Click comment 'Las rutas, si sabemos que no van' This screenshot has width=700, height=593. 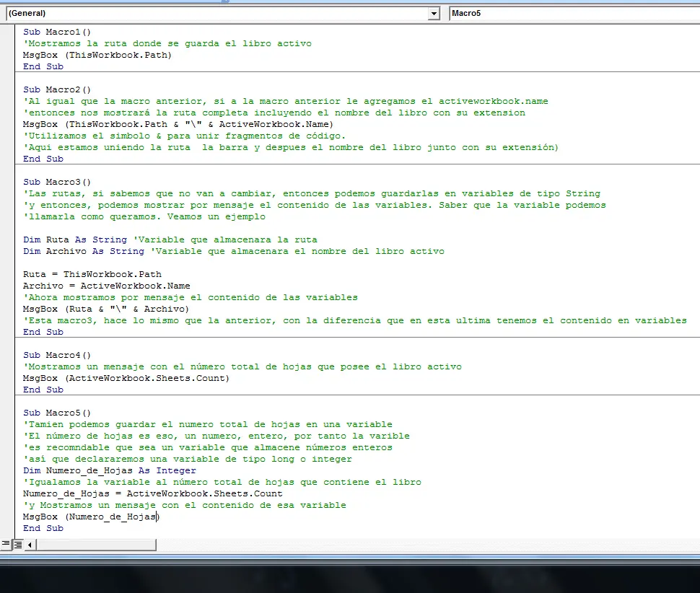pyautogui.click(x=312, y=193)
